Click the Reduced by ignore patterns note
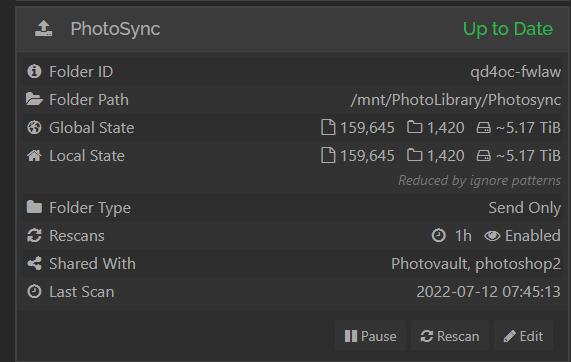571x362 pixels. (479, 181)
